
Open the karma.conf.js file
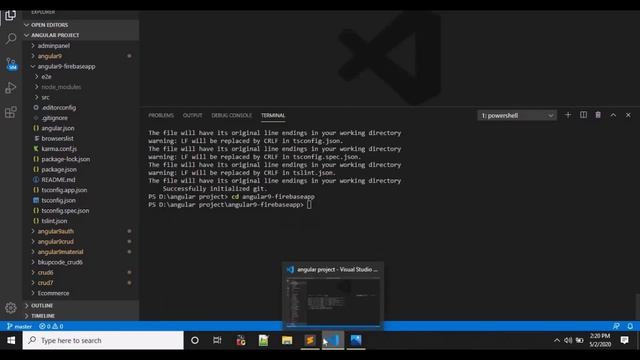(x=81, y=149)
